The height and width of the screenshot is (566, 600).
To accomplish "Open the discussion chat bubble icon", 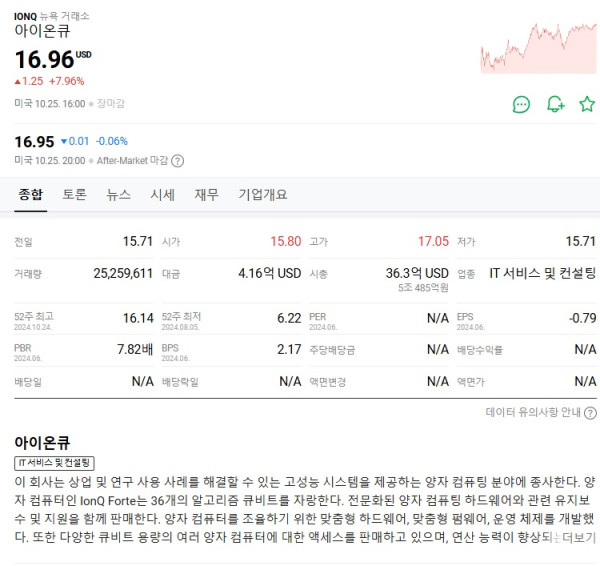I will [521, 104].
